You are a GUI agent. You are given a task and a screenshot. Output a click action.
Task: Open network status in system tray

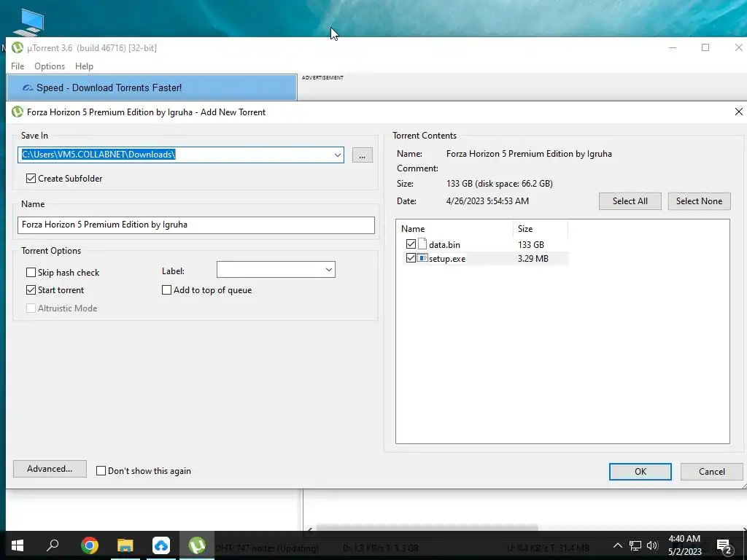click(x=635, y=545)
